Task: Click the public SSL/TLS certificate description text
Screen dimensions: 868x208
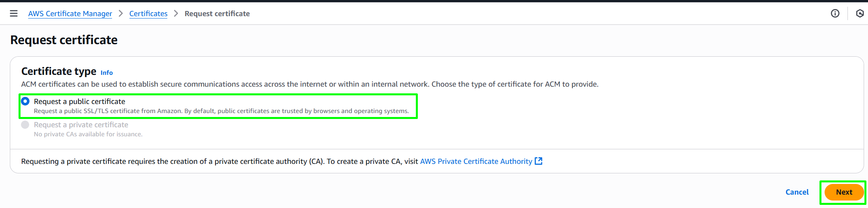Action: (x=221, y=111)
